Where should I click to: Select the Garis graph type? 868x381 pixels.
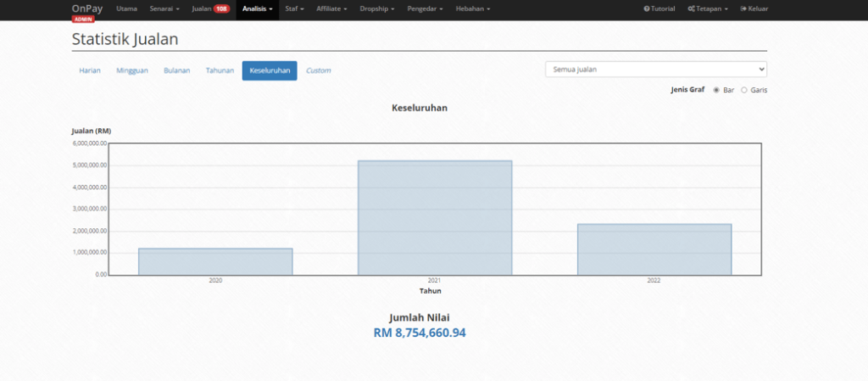(744, 89)
